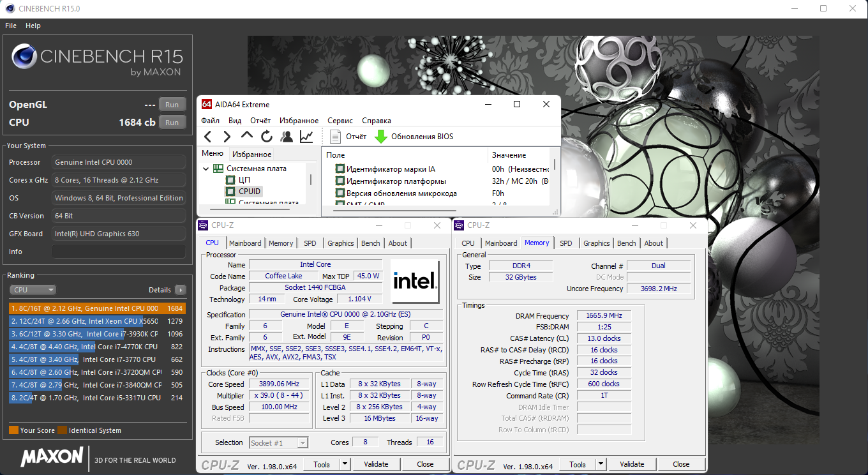Open the AIDA64 line graph icon

coord(306,137)
